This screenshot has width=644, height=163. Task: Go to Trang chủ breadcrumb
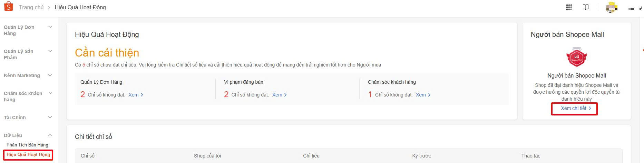[x=31, y=7]
